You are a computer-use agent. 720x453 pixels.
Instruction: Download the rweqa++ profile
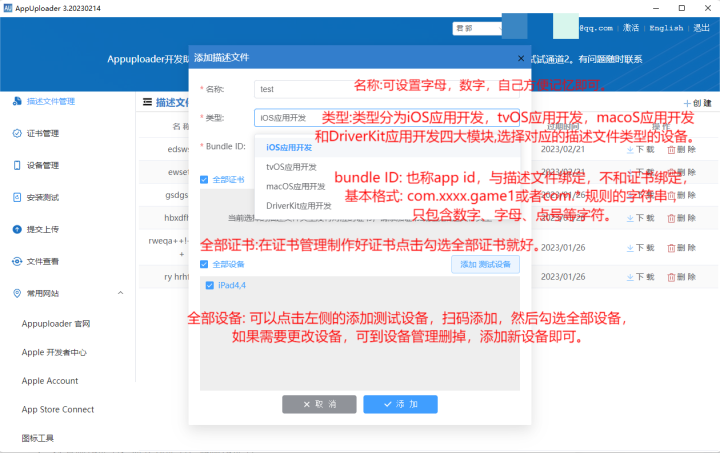point(641,248)
